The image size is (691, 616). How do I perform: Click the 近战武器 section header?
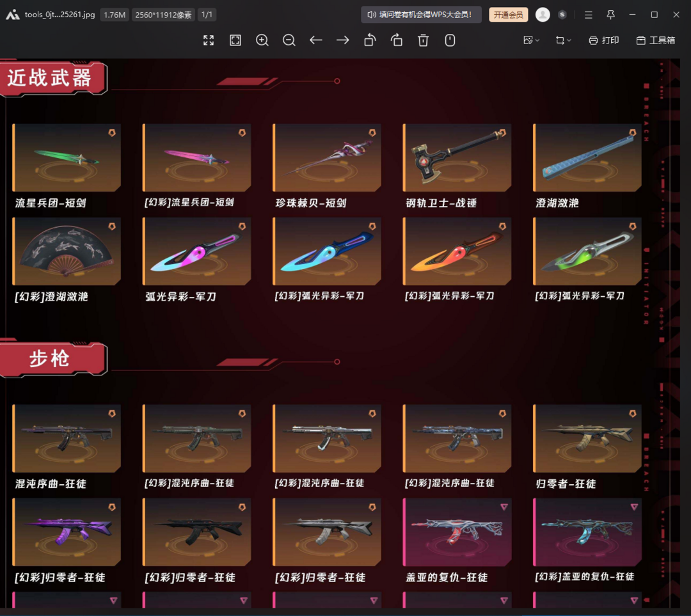pyautogui.click(x=53, y=78)
